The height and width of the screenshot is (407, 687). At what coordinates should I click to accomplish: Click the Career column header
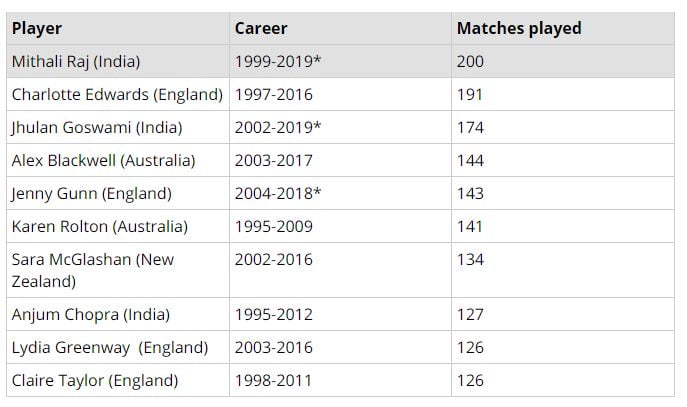tap(260, 28)
